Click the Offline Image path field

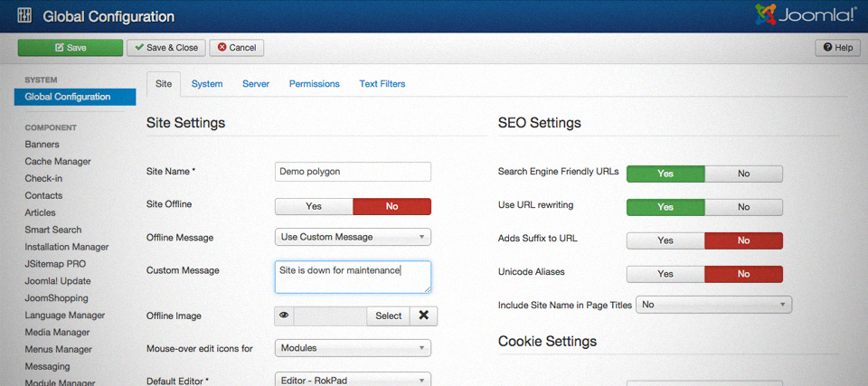[x=330, y=315]
